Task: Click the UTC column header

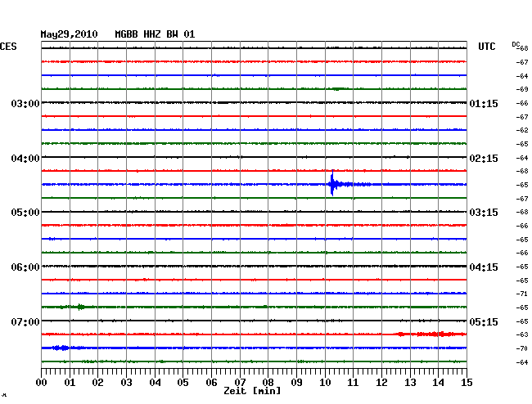Action: point(486,47)
